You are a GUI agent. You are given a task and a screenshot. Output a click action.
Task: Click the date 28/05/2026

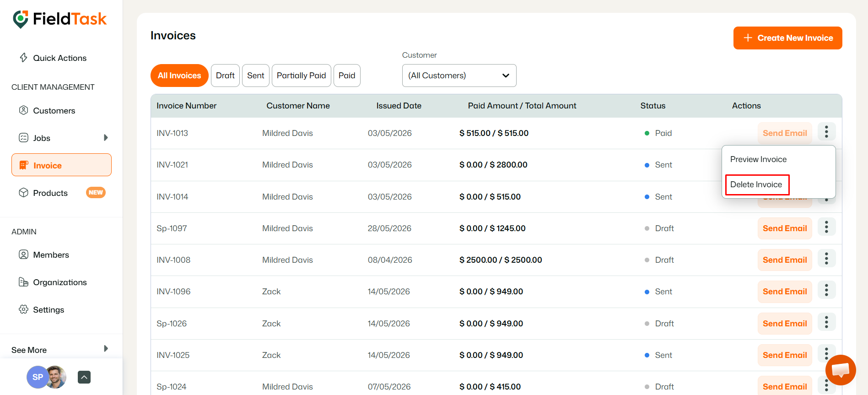pyautogui.click(x=389, y=228)
